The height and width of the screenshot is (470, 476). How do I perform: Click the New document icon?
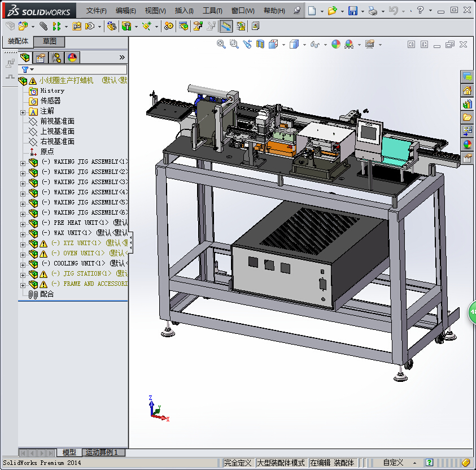312,11
